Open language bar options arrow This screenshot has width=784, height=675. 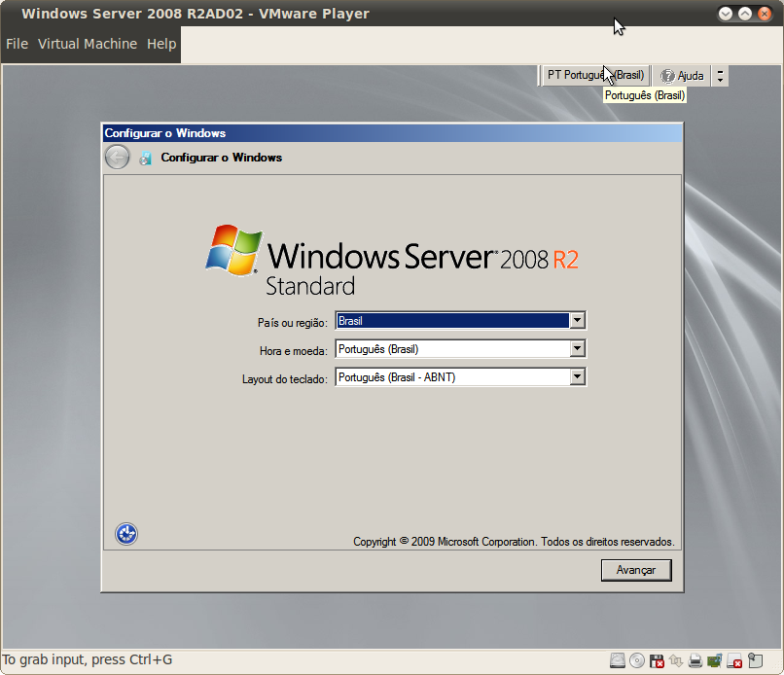tap(720, 76)
